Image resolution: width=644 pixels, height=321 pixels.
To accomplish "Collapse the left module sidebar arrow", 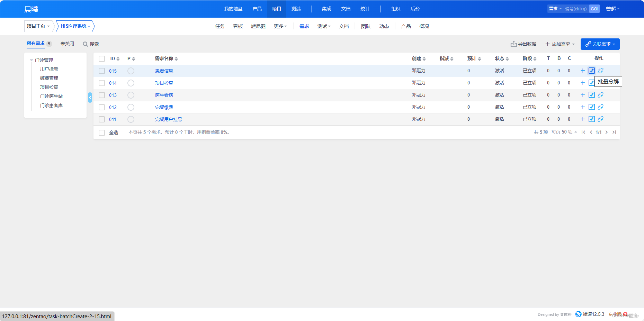I will click(90, 98).
